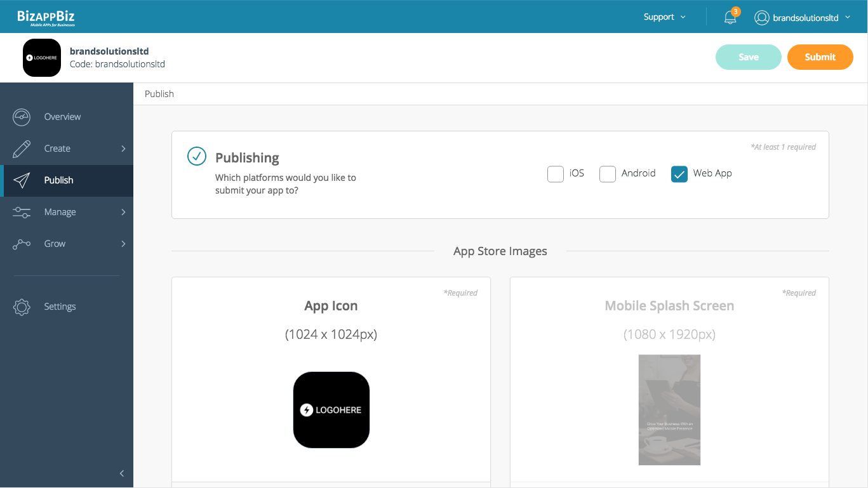Select the App Icon logo thumbnail
Viewport: 868px width, 488px height.
[x=331, y=410]
